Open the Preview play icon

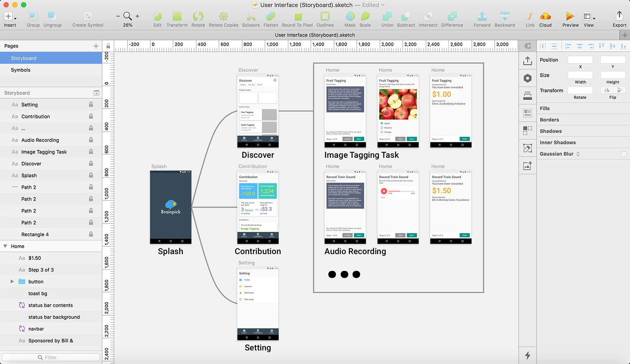(x=570, y=16)
